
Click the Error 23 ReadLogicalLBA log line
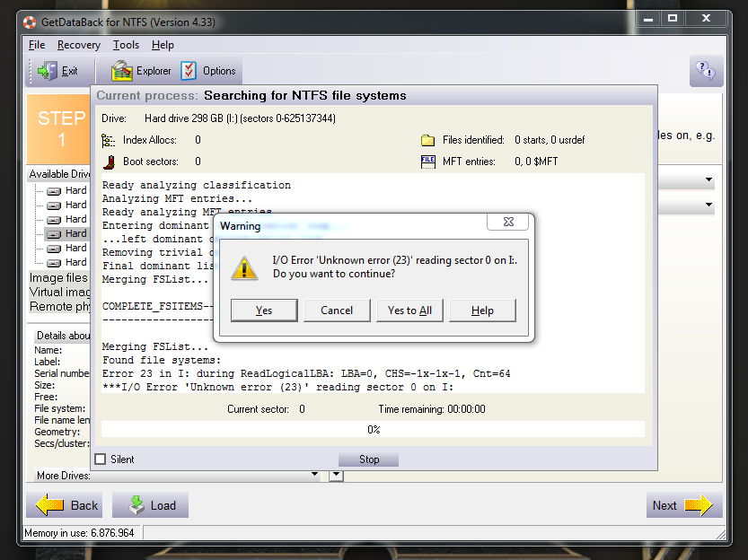(x=306, y=373)
